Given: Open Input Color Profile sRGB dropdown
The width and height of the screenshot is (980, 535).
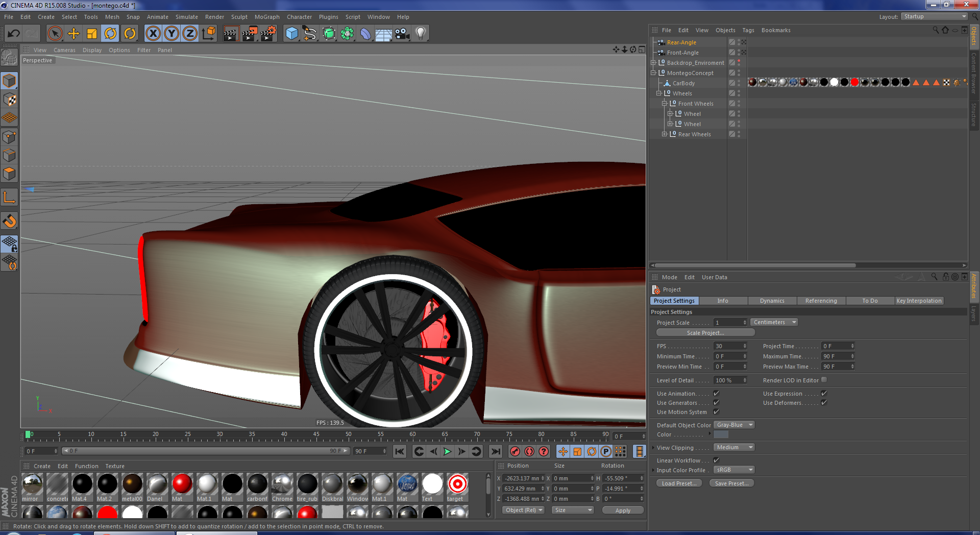Looking at the screenshot, I should click(734, 470).
